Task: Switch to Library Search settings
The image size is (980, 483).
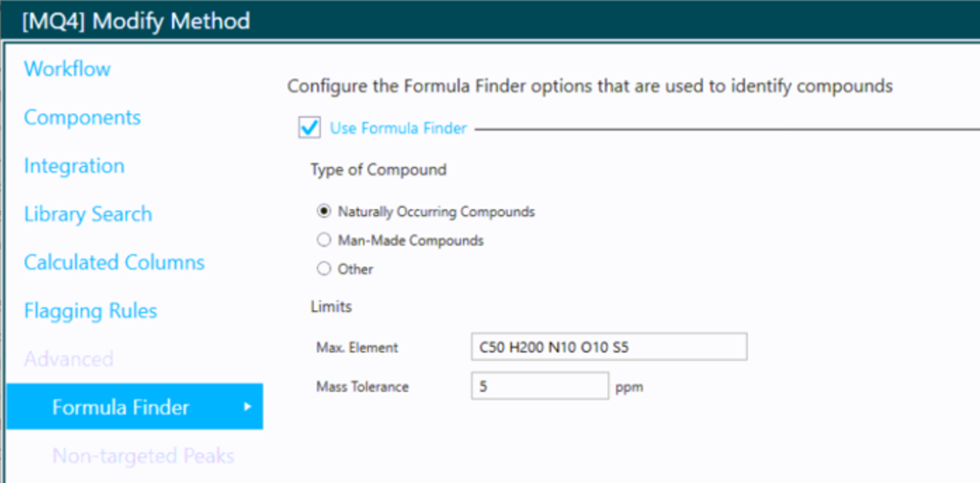Action: pos(88,214)
